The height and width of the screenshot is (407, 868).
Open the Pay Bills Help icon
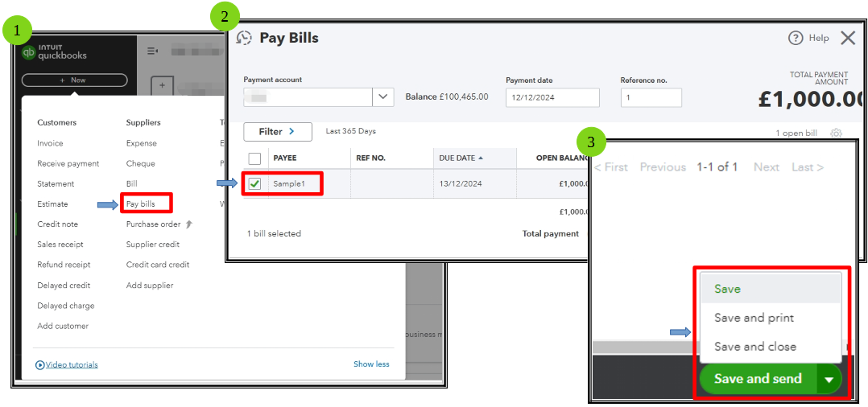pyautogui.click(x=795, y=38)
